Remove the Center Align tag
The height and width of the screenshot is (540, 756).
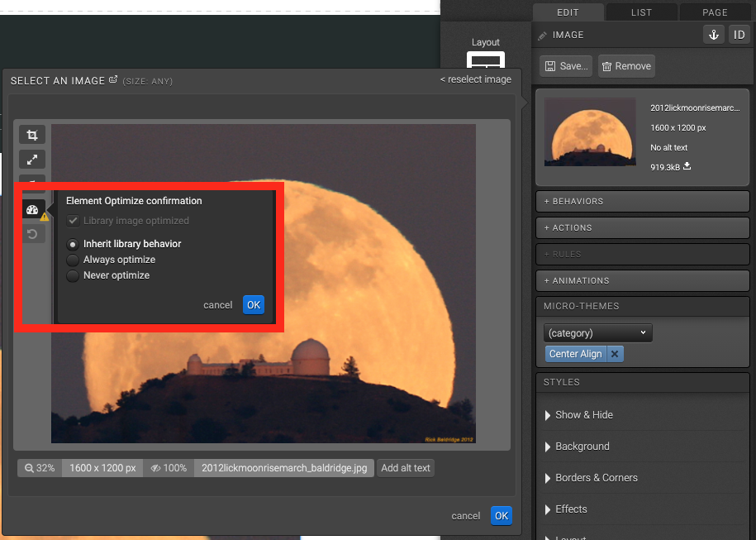click(616, 354)
